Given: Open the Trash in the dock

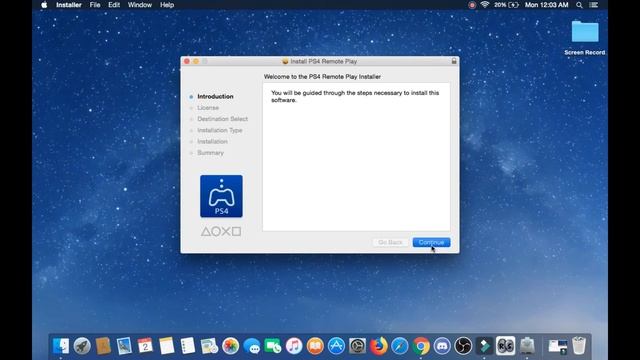Looking at the screenshot, I should [x=579, y=346].
